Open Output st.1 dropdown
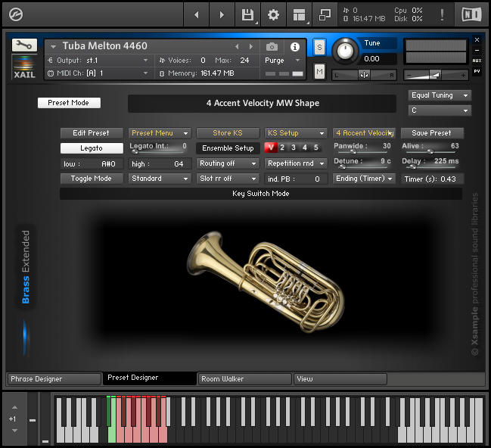Screen dimensions: 491x448 98,60
